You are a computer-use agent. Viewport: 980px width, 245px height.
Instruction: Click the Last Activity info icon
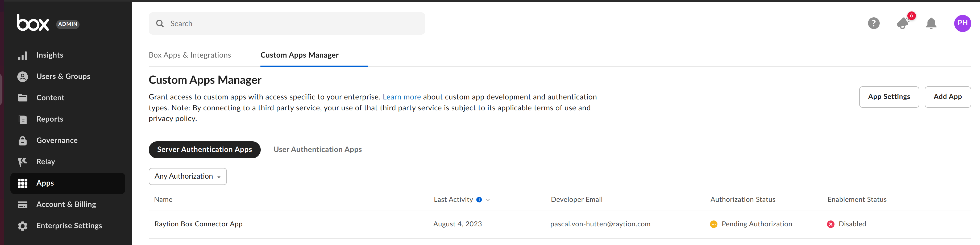[479, 200]
